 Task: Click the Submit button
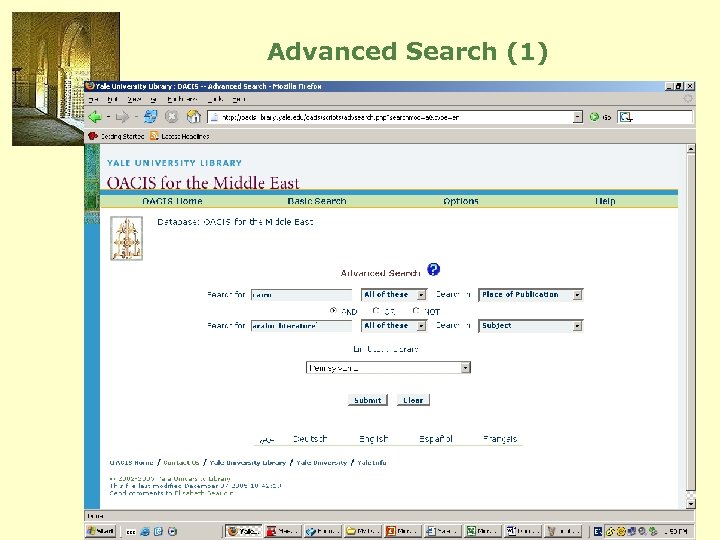click(367, 400)
